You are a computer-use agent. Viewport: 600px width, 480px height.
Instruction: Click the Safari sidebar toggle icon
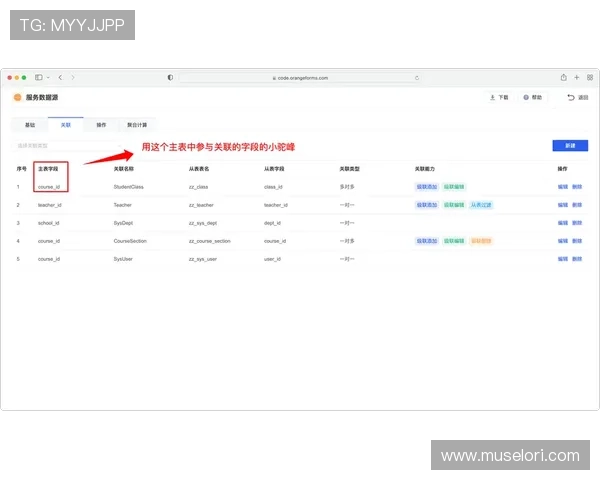(x=38, y=77)
